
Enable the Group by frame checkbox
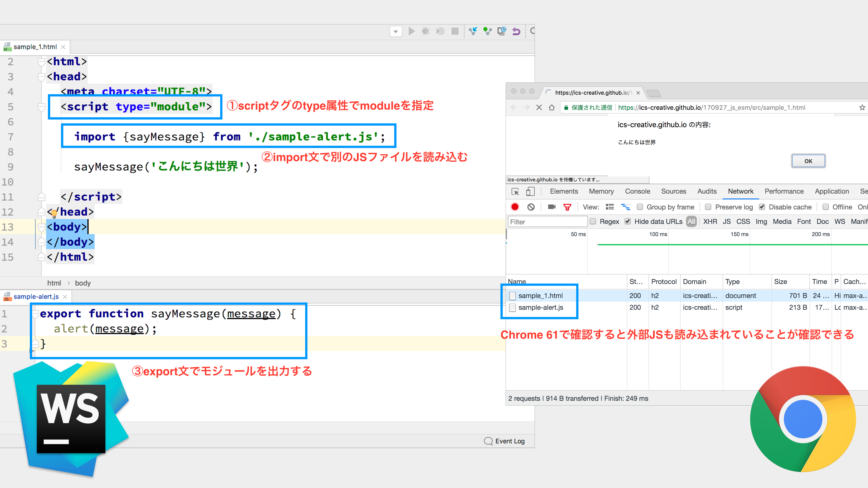tap(640, 207)
